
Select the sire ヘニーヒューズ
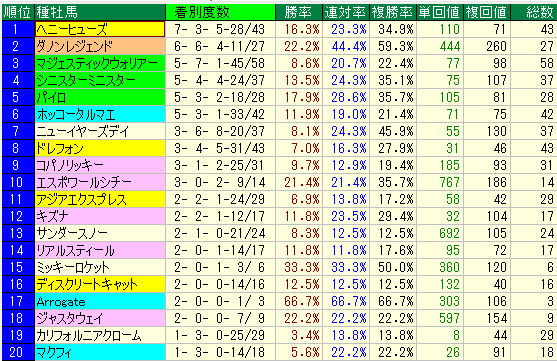click(x=100, y=29)
